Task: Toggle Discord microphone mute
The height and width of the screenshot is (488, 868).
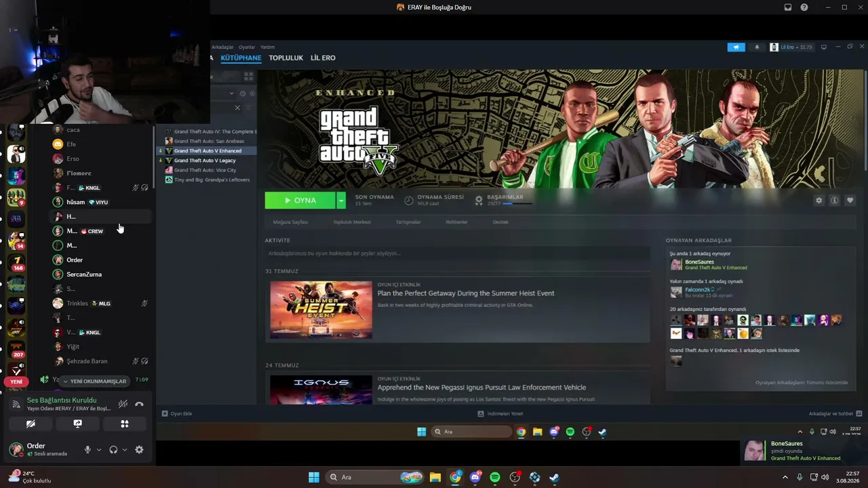Action: click(87, 449)
